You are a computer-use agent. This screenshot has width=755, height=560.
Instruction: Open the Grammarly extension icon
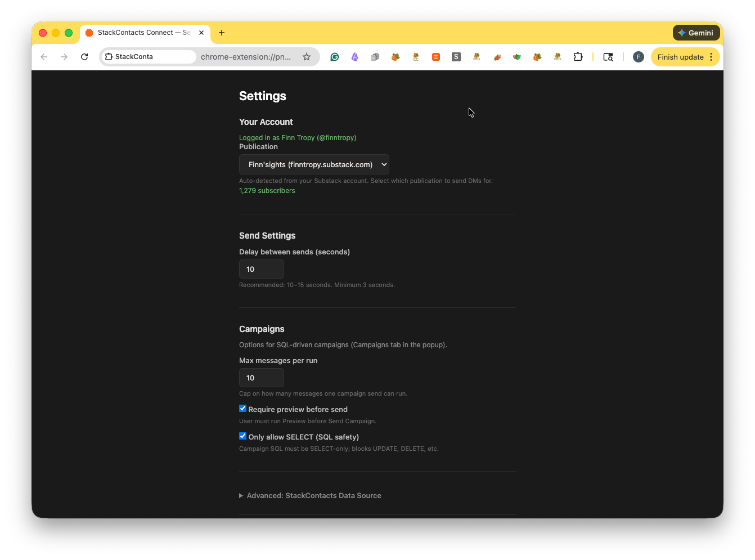click(335, 57)
